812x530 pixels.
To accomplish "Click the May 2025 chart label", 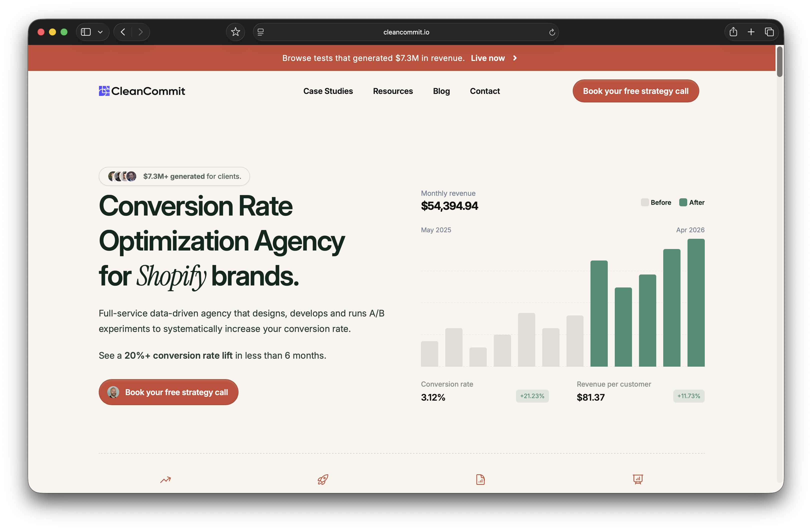I will pyautogui.click(x=436, y=230).
